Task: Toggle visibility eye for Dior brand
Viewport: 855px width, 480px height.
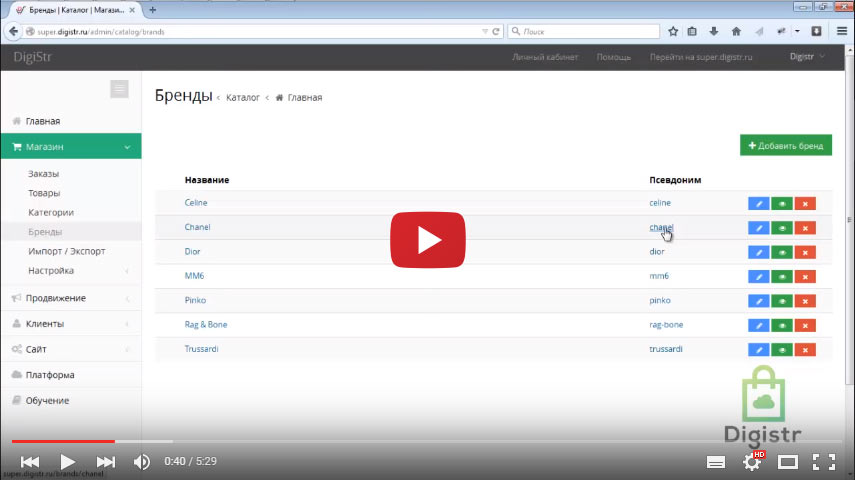Action: point(782,253)
